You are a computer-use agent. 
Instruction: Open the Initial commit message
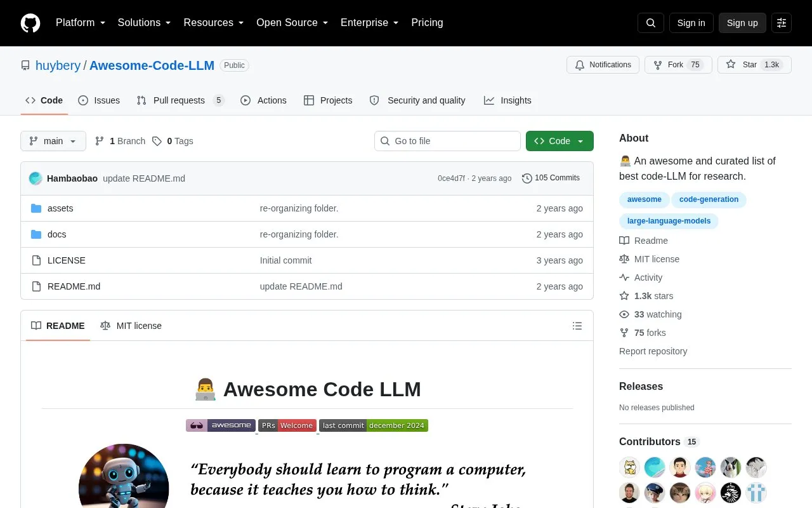(x=285, y=260)
